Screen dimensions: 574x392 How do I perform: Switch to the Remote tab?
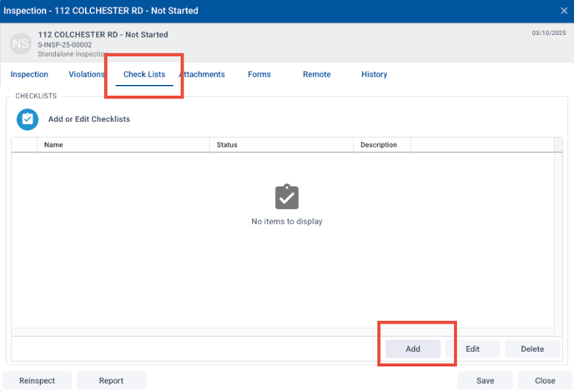click(316, 74)
